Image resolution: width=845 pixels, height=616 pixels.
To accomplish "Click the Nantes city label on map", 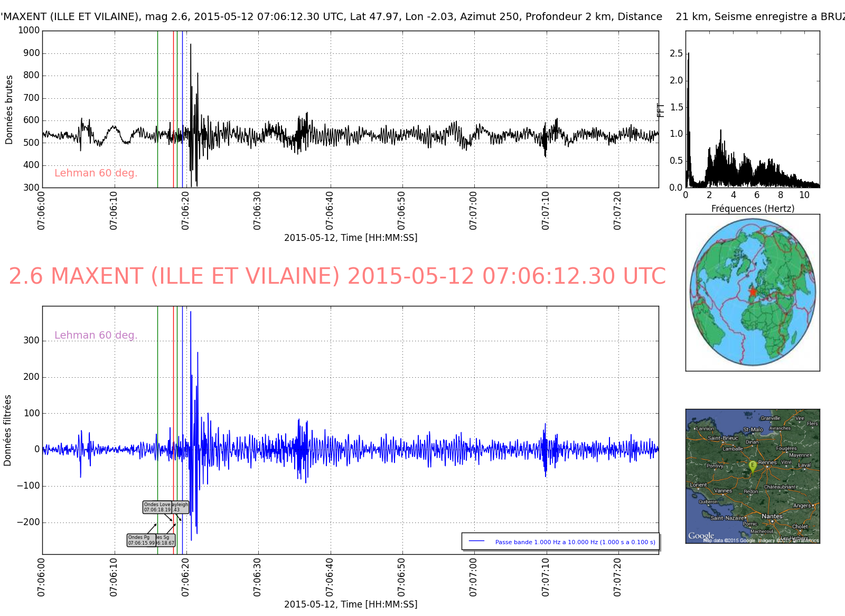I will [x=772, y=516].
